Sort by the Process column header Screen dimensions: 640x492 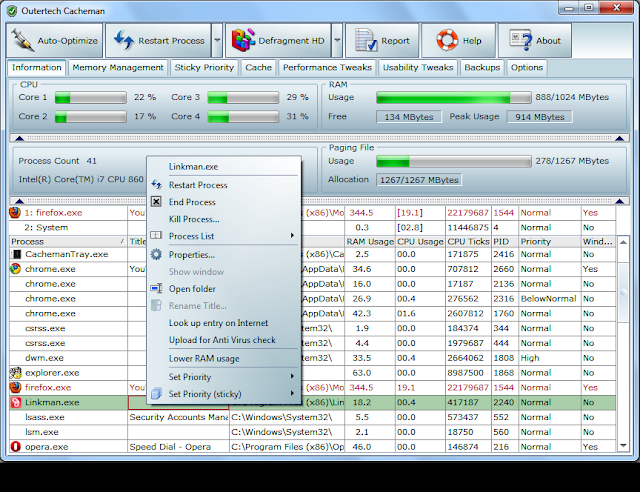68,241
